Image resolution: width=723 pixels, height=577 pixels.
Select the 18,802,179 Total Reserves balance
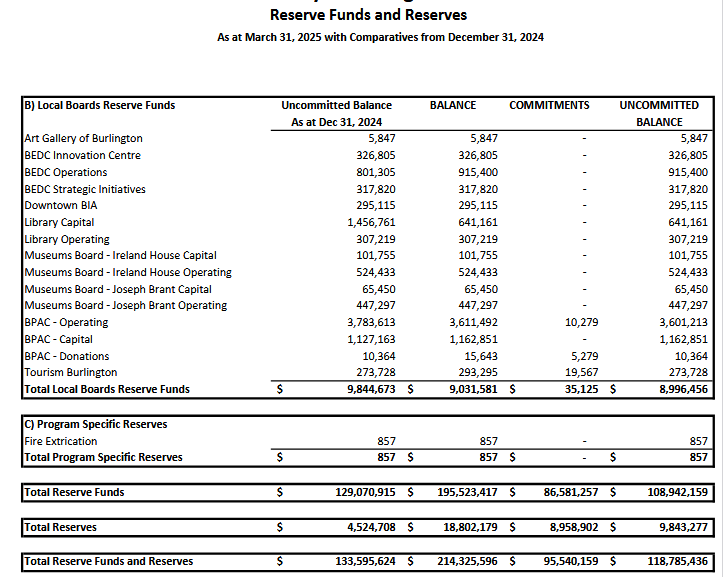(x=470, y=527)
